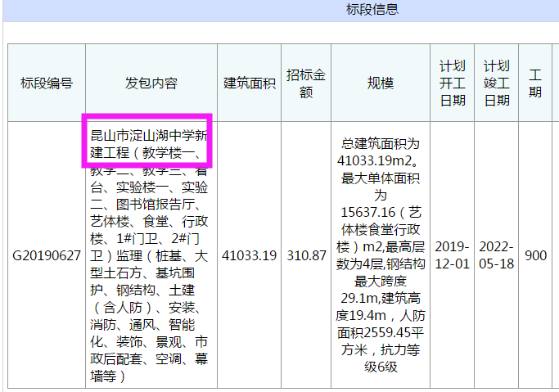Select the 41033.19 building area value
The height and width of the screenshot is (392, 559).
pos(249,255)
